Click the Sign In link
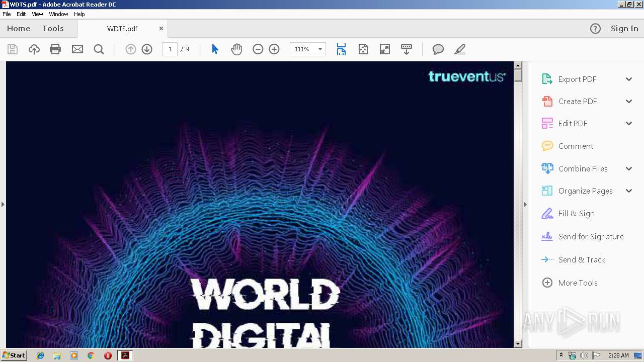 pyautogui.click(x=624, y=29)
